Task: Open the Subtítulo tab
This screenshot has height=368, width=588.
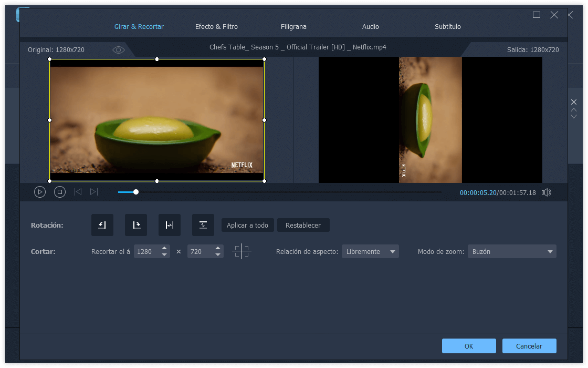Action: (448, 27)
